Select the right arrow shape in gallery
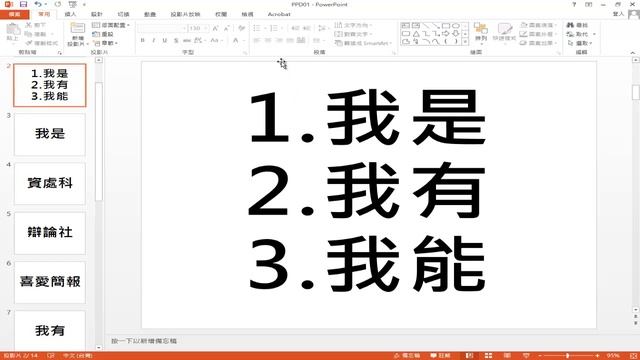640x360 pixels. tap(446, 33)
